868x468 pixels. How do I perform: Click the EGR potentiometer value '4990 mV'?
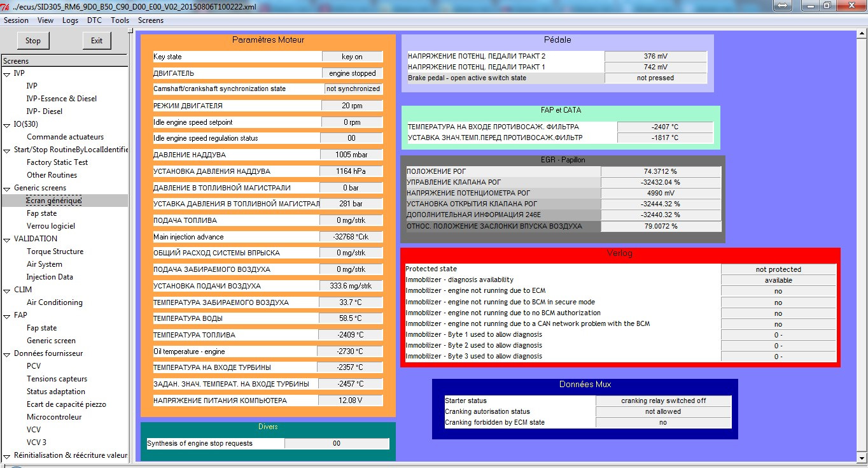pyautogui.click(x=661, y=194)
